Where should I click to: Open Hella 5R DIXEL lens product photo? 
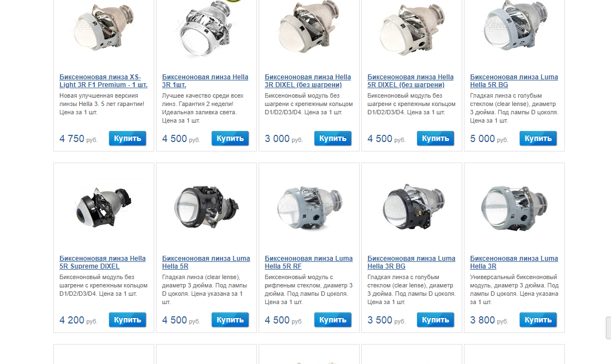(412, 28)
